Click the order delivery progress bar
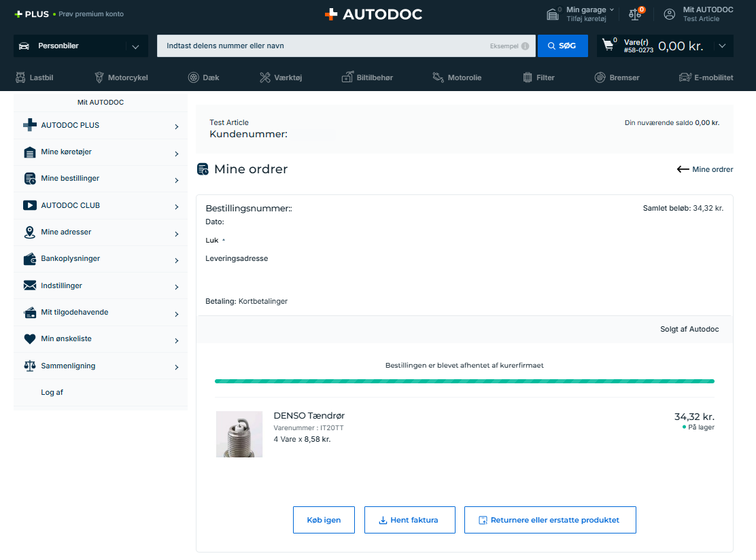Screen dimensions: 756x560 pos(464,381)
